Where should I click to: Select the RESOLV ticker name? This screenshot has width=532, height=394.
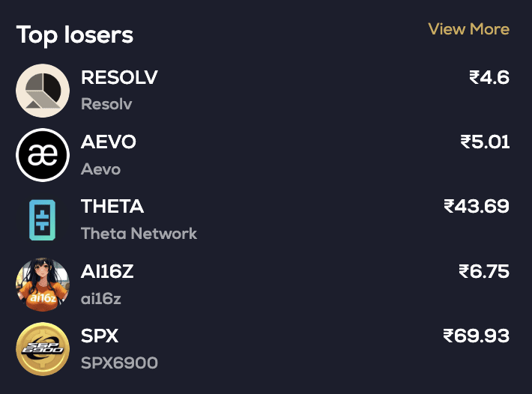[119, 77]
